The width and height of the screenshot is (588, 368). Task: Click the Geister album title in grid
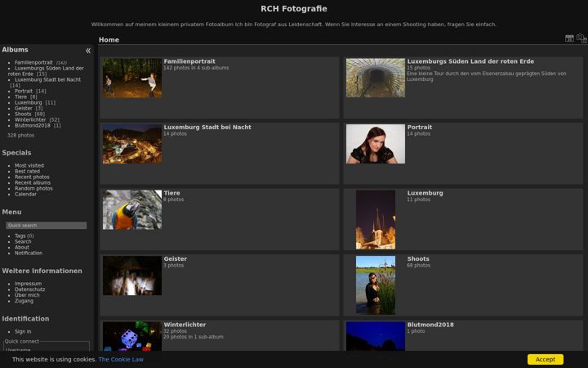(175, 258)
